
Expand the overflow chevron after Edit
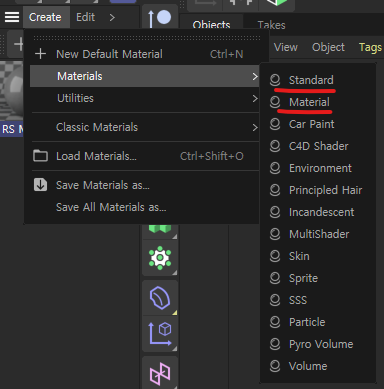112,17
